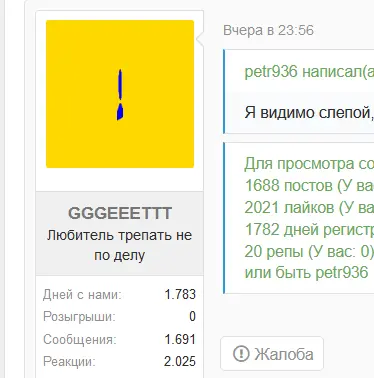The width and height of the screenshot is (374, 378).
Task: Click the days value 1.783
Action: point(180,295)
